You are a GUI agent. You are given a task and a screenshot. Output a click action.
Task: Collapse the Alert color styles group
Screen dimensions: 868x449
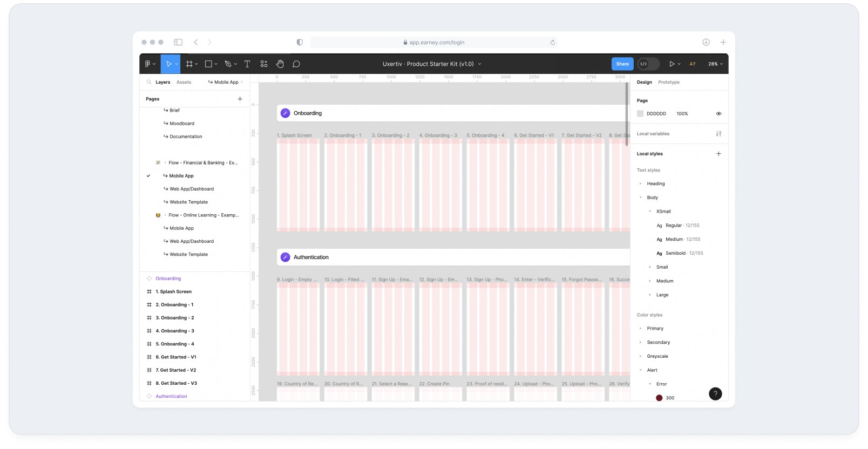click(x=641, y=370)
